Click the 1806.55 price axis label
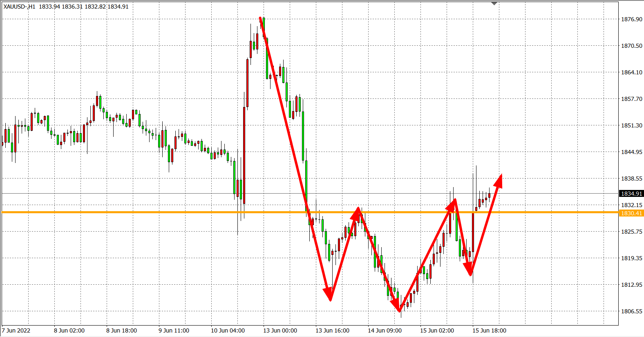The width and height of the screenshot is (644, 337). tap(631, 311)
